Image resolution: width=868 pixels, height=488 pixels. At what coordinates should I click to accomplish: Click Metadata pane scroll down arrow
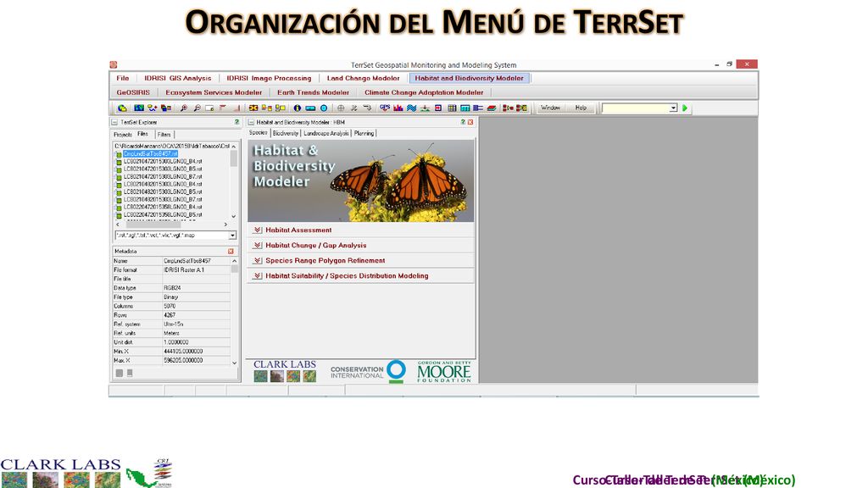point(234,363)
